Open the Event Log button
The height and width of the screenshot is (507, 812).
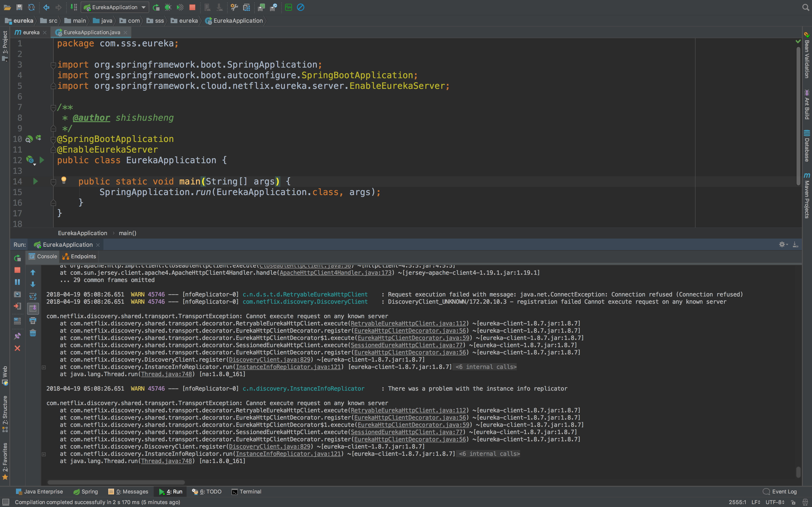click(780, 492)
